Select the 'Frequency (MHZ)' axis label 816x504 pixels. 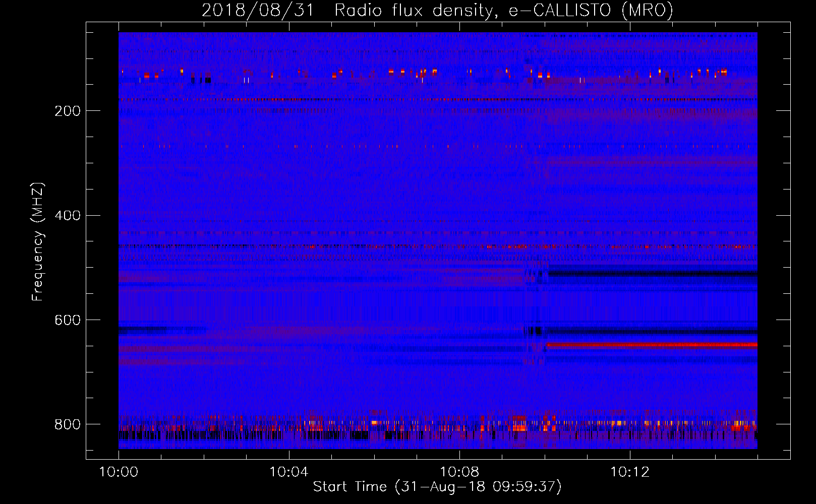click(x=38, y=241)
